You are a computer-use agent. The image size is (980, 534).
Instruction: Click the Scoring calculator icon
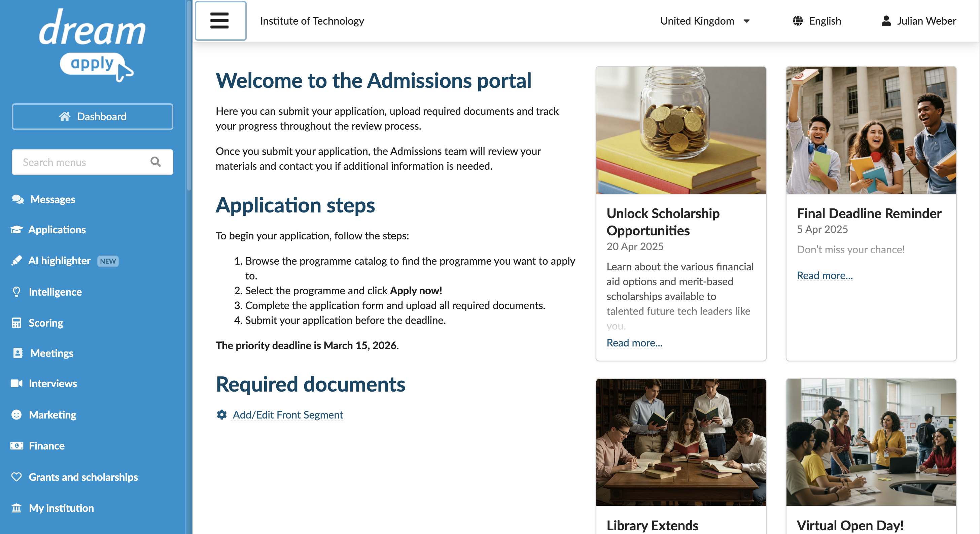click(x=16, y=323)
